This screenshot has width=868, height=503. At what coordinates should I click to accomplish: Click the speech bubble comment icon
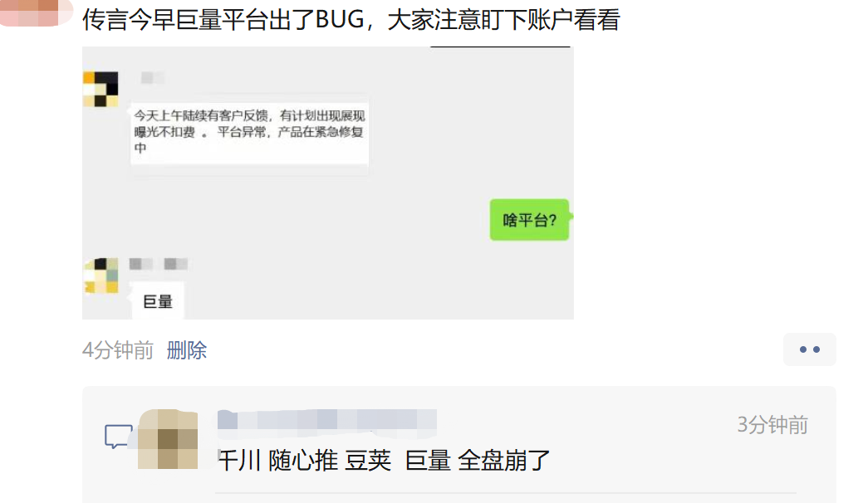pyautogui.click(x=119, y=436)
